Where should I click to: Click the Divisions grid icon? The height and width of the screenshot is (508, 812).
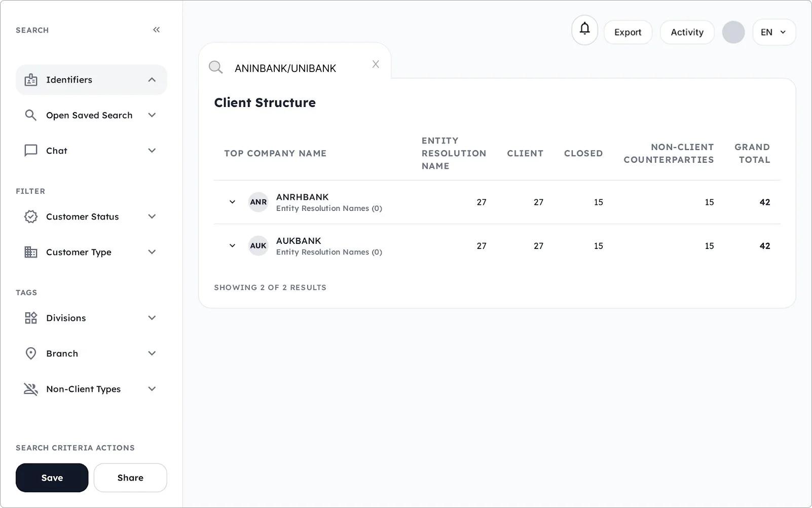(x=31, y=318)
